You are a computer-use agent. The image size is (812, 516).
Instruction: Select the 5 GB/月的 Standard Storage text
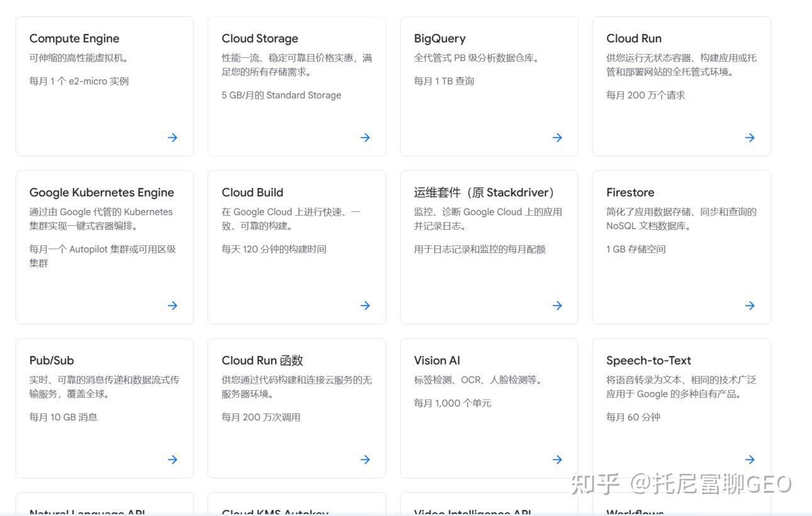click(281, 95)
